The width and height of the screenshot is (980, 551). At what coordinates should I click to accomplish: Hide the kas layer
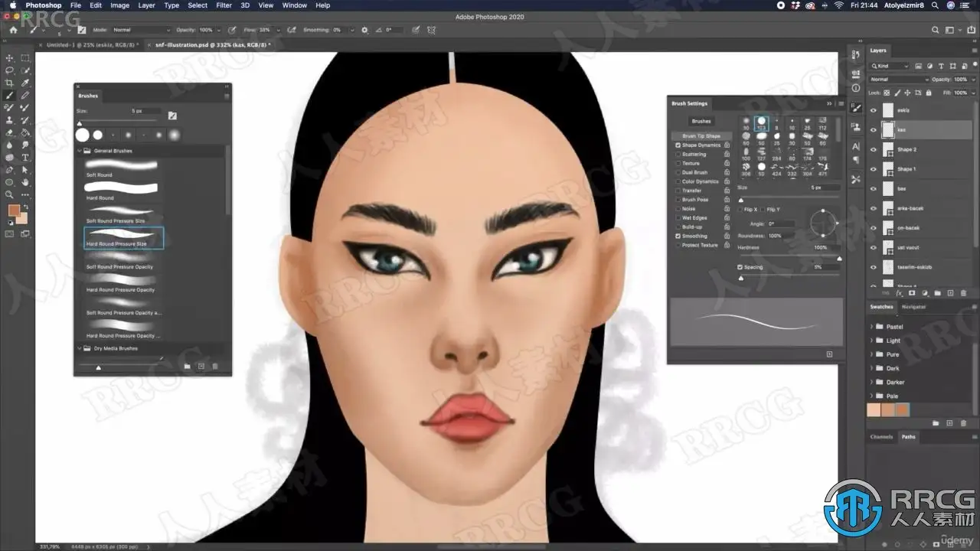(874, 130)
